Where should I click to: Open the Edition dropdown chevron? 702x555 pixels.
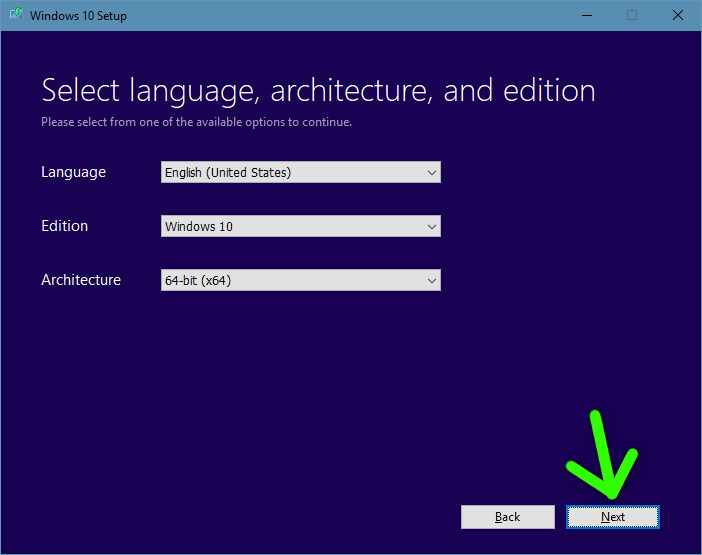(x=431, y=227)
